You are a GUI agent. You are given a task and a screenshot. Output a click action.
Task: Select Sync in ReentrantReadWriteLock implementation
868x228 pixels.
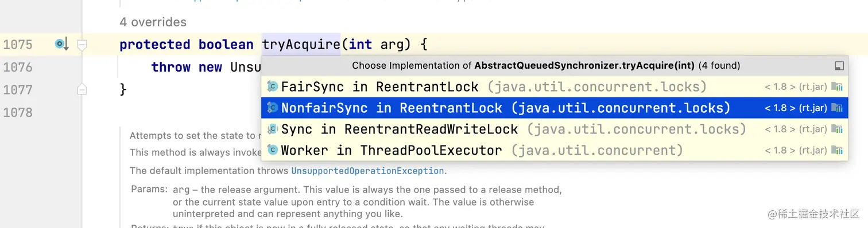click(555, 129)
